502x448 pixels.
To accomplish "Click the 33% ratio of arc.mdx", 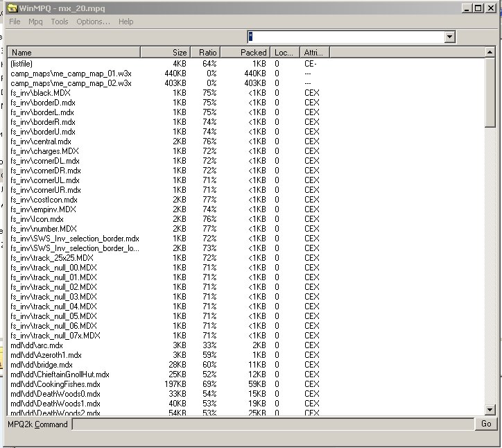I will click(x=209, y=345).
